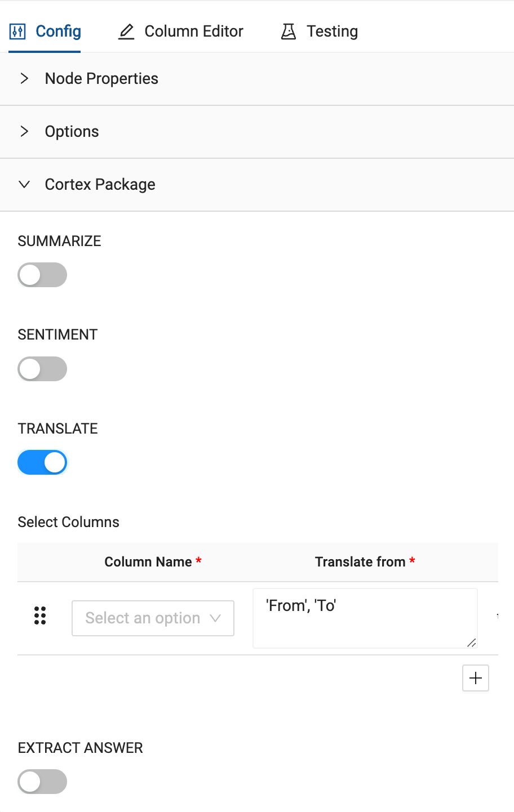514x812 pixels.
Task: Expand the Options section
Action: click(x=72, y=132)
